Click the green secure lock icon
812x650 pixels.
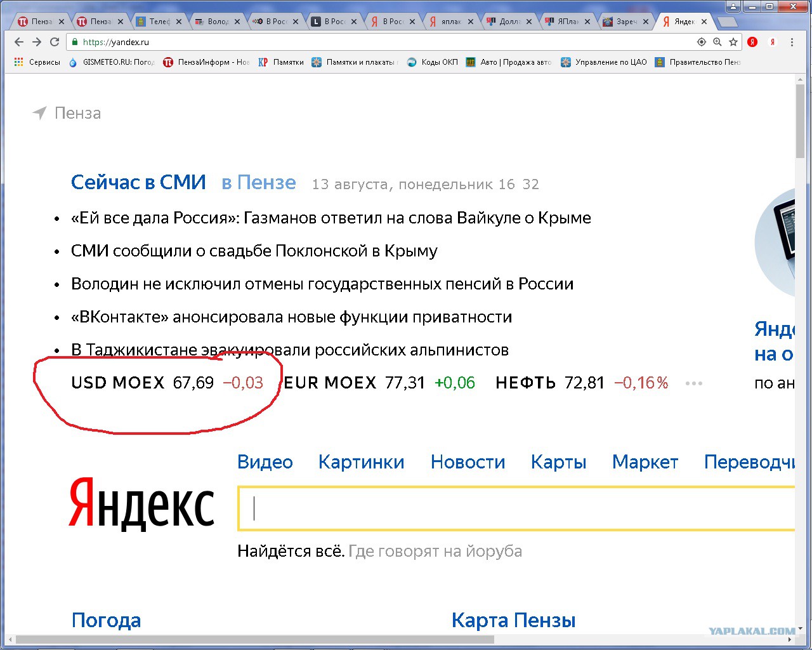75,42
